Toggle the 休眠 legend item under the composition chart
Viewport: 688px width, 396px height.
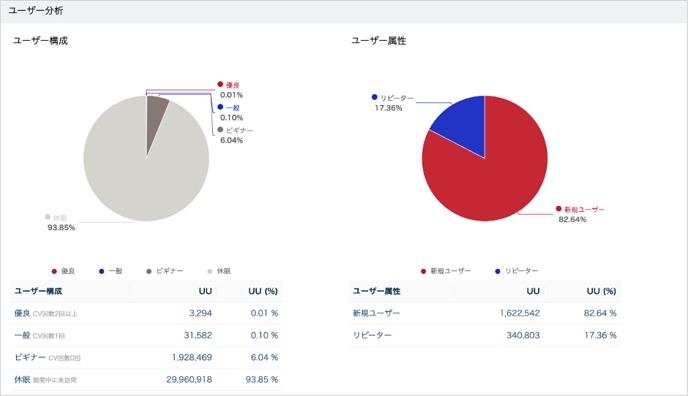(219, 271)
